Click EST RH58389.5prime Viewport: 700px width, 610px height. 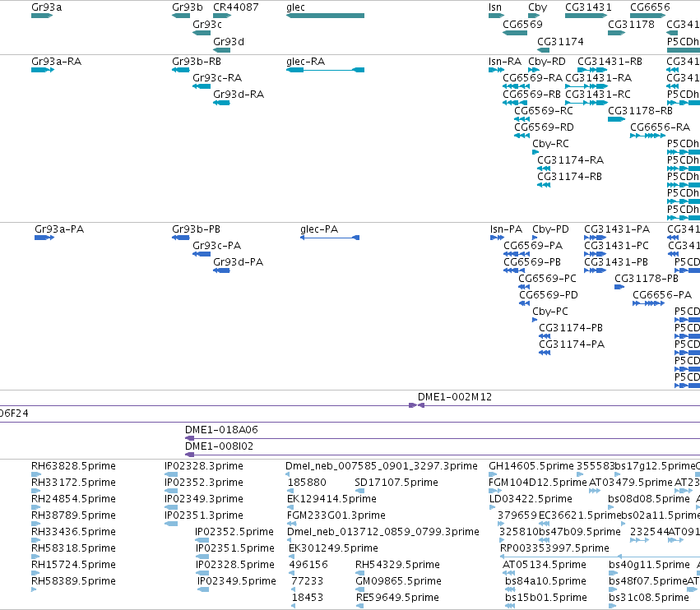click(x=73, y=581)
